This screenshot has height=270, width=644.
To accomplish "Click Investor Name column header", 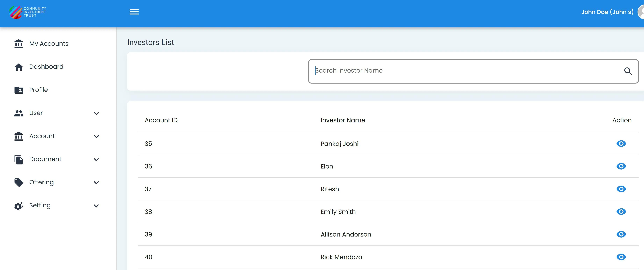I will point(343,120).
